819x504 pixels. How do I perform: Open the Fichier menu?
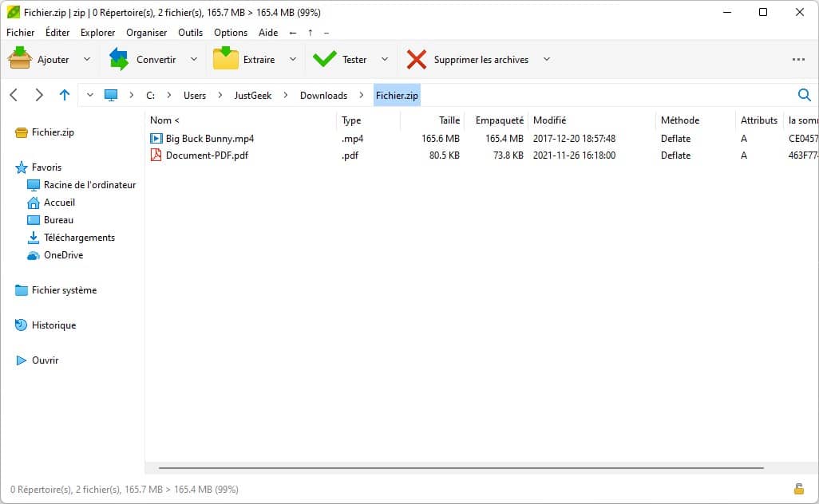click(21, 33)
